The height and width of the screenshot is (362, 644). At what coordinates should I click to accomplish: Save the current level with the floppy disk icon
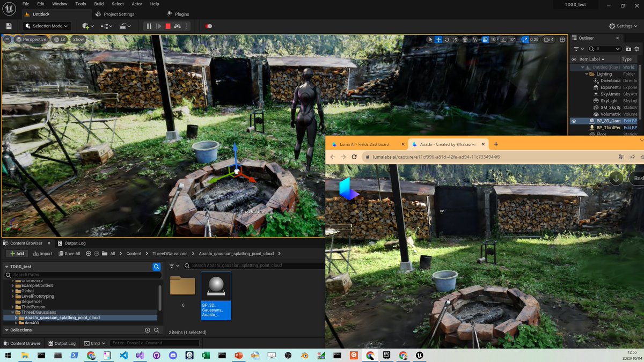(x=8, y=26)
